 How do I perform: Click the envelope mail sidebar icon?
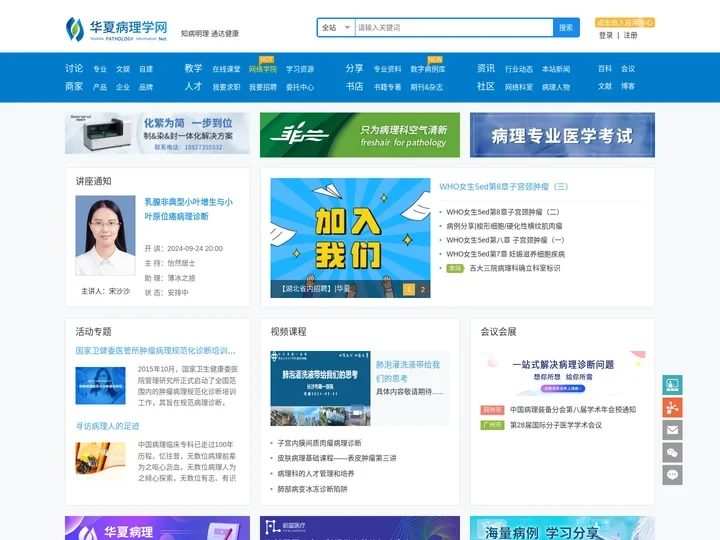pos(672,430)
